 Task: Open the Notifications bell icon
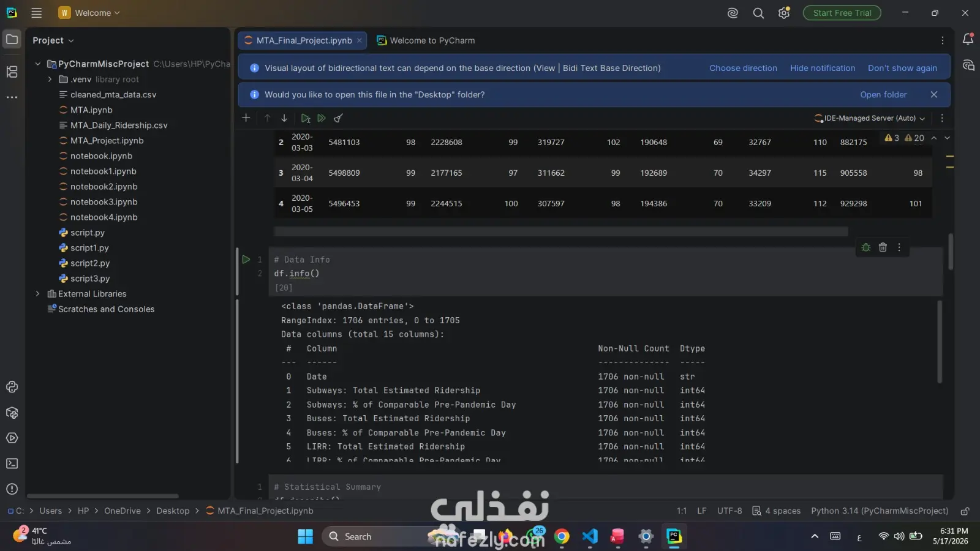pyautogui.click(x=968, y=39)
